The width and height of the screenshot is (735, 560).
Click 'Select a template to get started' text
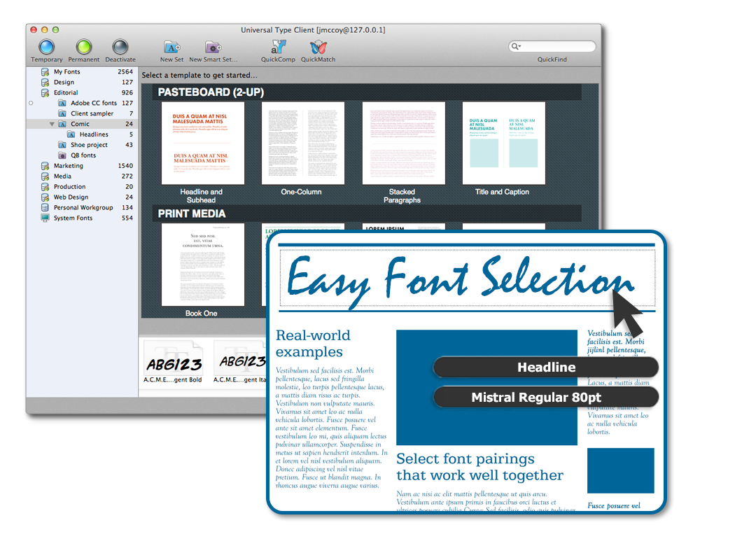pyautogui.click(x=199, y=75)
